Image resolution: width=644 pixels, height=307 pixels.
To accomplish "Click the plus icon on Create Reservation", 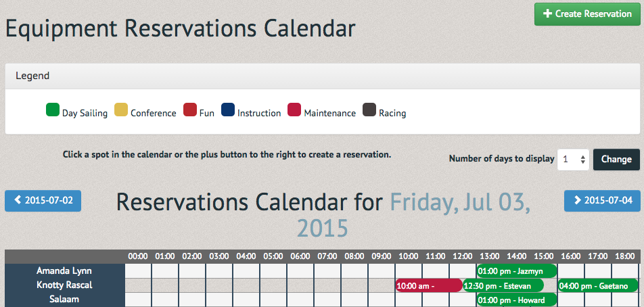I will click(547, 14).
